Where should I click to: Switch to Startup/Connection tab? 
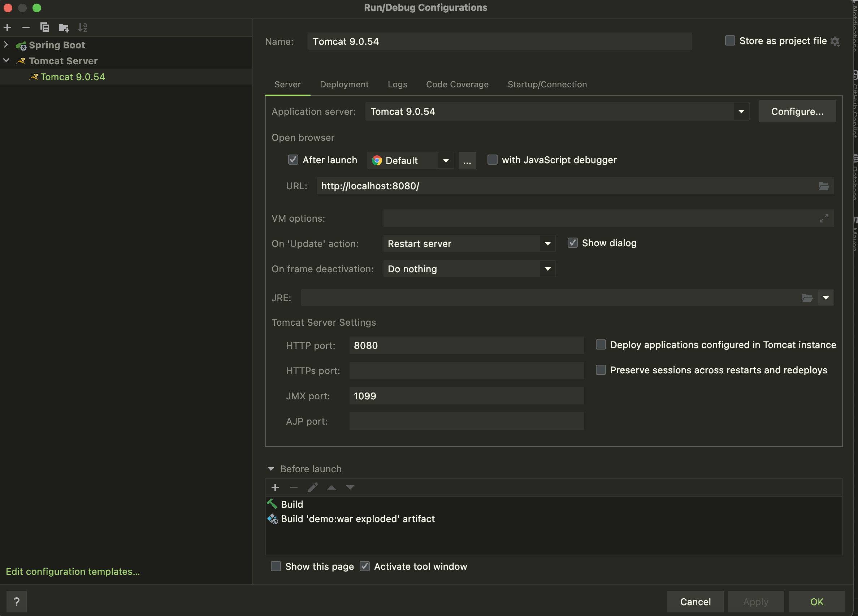[x=547, y=84]
